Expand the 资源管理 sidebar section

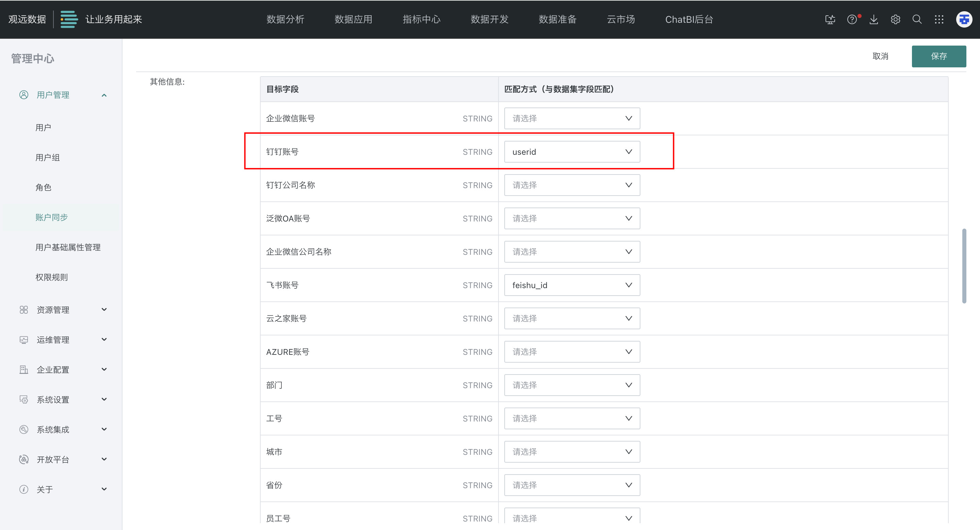coord(104,310)
